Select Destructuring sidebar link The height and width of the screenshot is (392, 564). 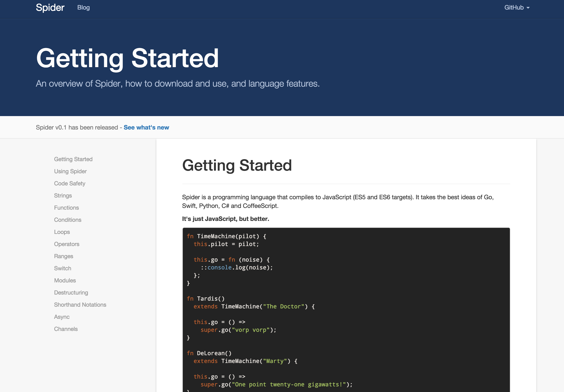click(71, 293)
